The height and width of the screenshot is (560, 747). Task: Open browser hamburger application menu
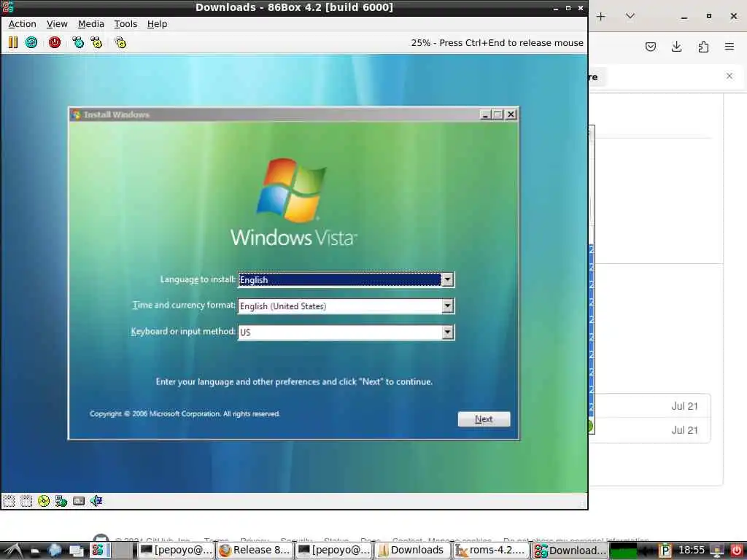point(729,46)
